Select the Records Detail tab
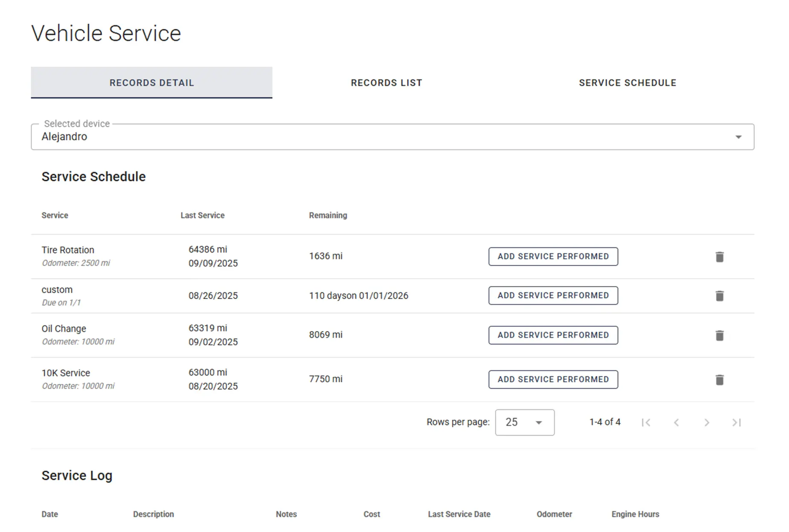Viewport: 789px width, 532px height. click(151, 82)
